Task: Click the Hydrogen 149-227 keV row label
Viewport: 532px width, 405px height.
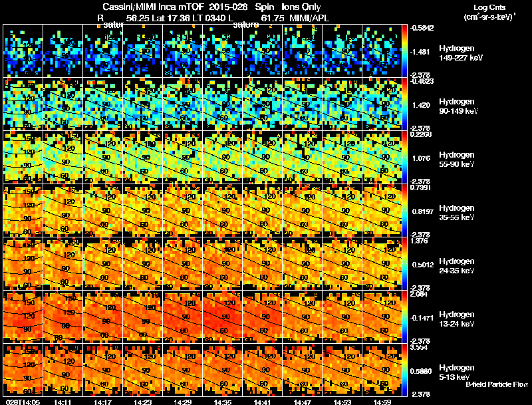Action: 461,53
